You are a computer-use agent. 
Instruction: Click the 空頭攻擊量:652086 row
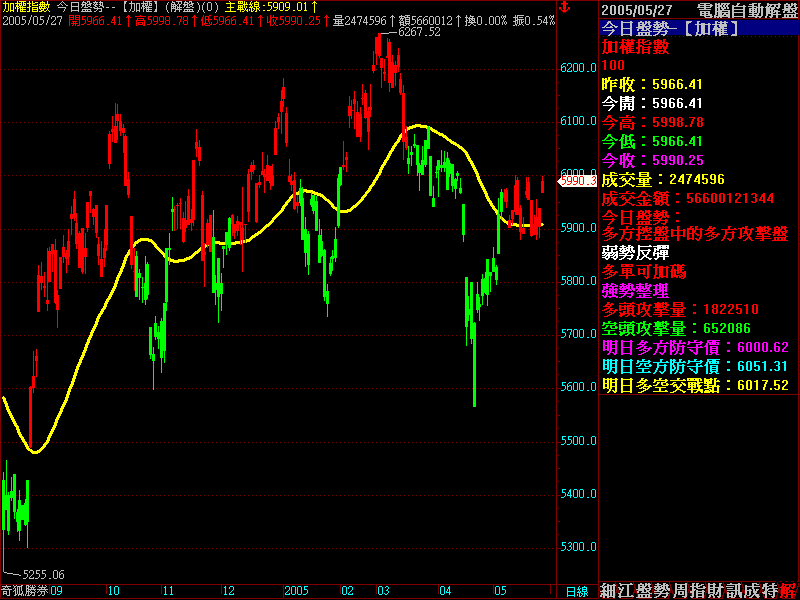(x=676, y=328)
